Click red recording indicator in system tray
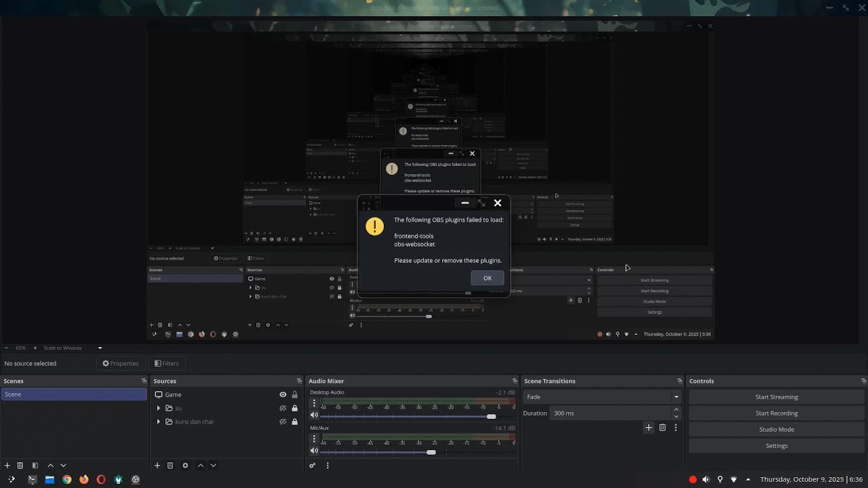 click(692, 479)
